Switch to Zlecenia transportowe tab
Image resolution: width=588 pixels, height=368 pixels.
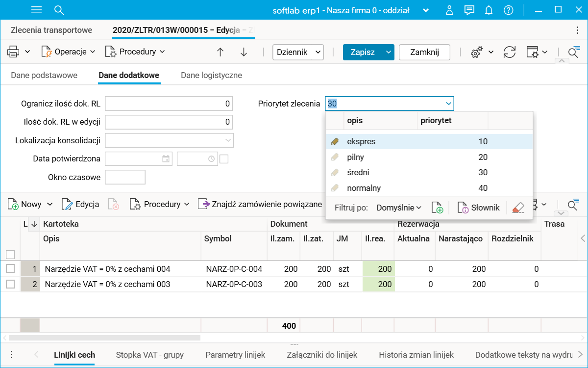tap(51, 30)
